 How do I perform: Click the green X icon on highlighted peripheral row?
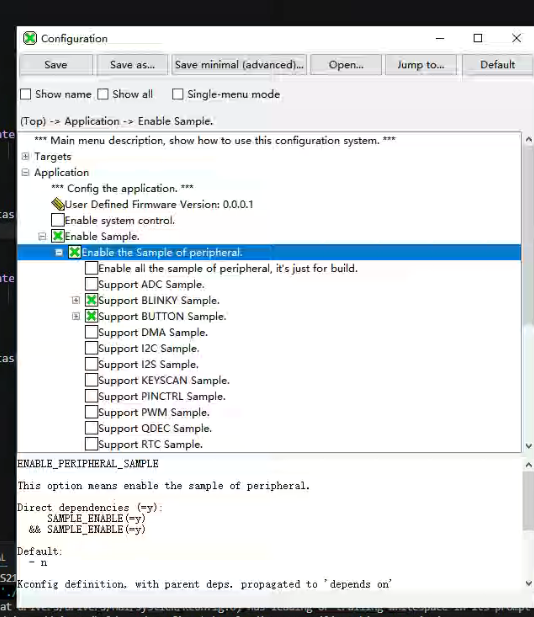(75, 252)
